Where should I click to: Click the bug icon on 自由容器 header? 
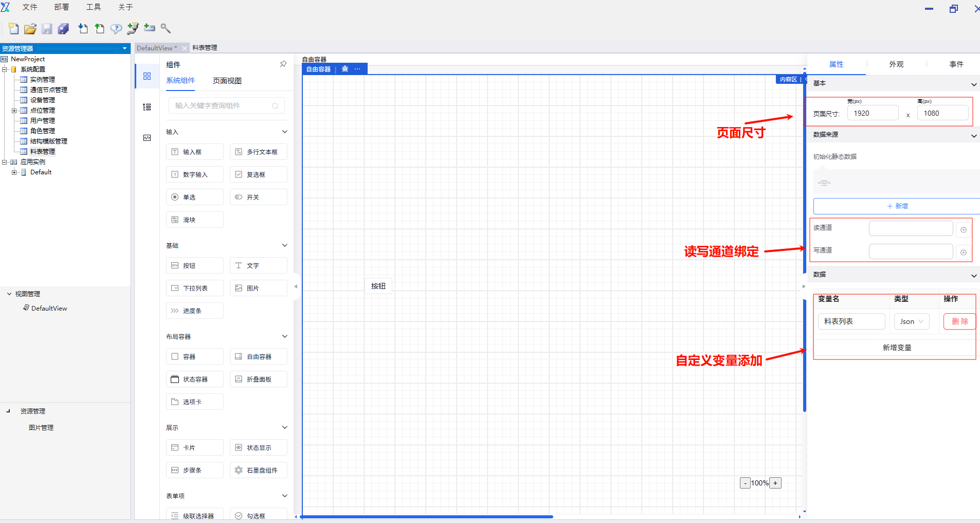click(x=345, y=69)
